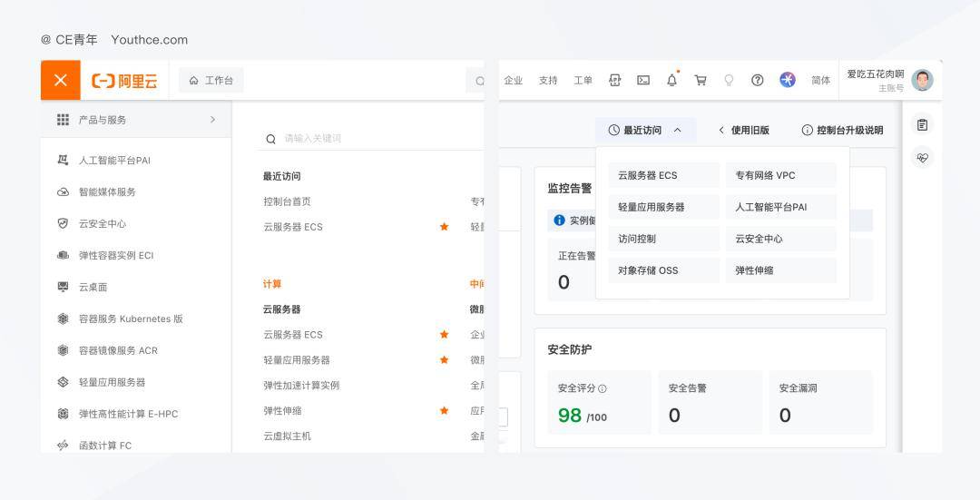Click the lightbulb icon in header
Image resolution: width=980 pixels, height=500 pixels.
[729, 80]
